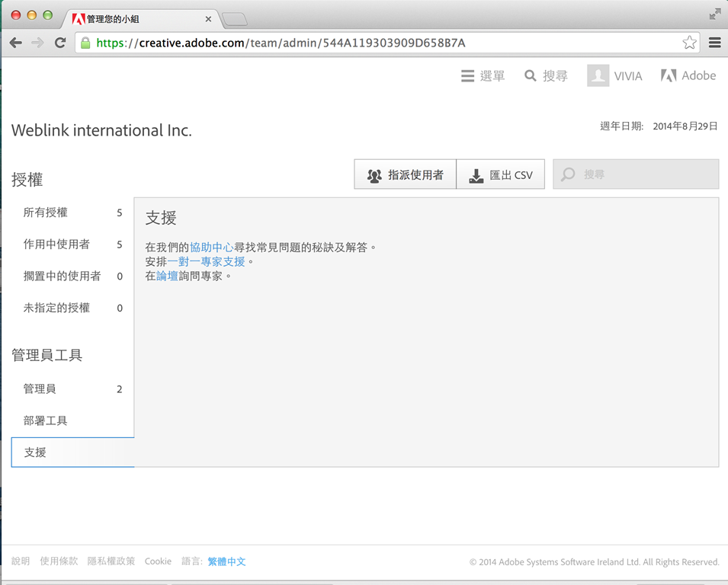This screenshot has height=585, width=728.
Task: Open the 協助中心 link
Action: [x=212, y=248]
